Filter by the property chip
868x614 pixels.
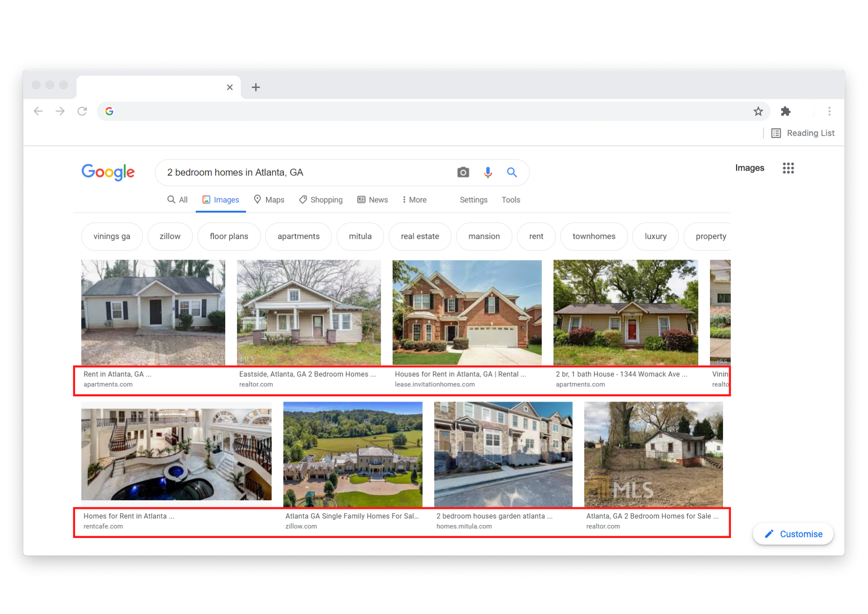click(x=708, y=236)
